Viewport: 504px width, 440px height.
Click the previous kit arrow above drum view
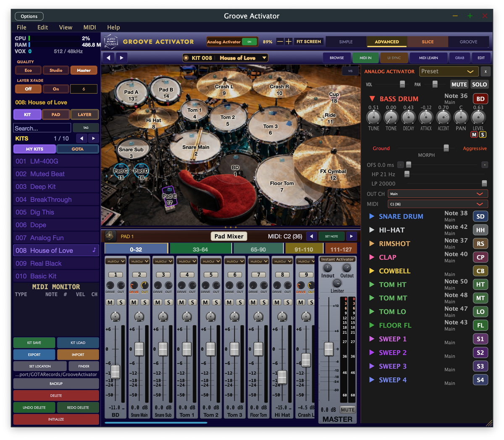click(109, 58)
